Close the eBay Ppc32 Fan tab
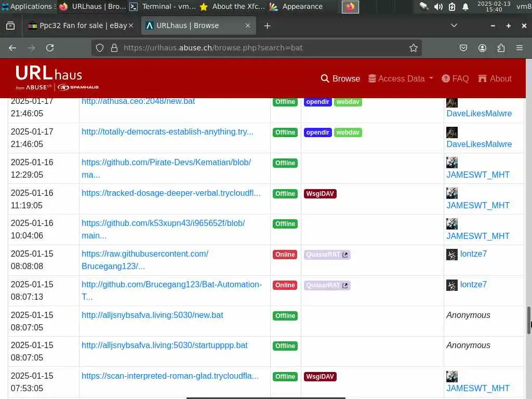Image resolution: width=532 pixels, height=399 pixels. [131, 25]
